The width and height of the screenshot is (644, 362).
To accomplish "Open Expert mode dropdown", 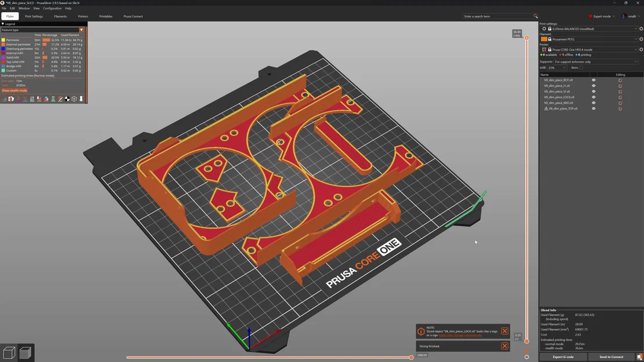I will pos(602,16).
